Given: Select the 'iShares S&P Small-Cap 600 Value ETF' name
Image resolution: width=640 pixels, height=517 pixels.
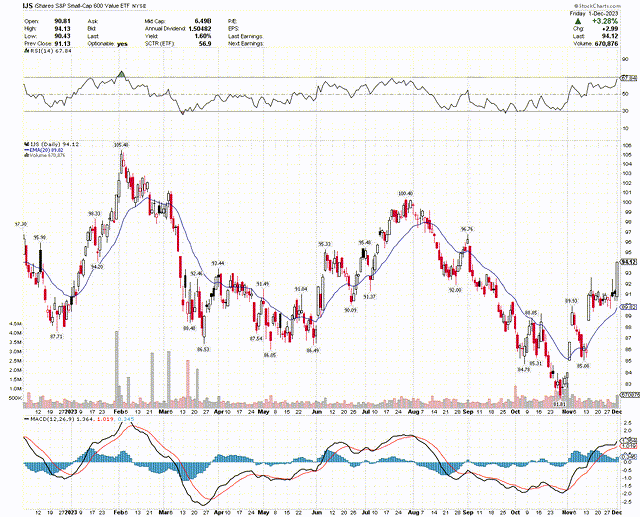Looking at the screenshot, I should click(x=83, y=6).
